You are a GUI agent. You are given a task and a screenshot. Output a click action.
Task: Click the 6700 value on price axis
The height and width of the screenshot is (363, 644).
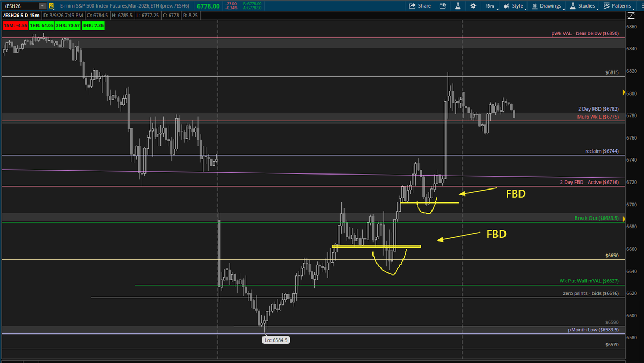(632, 204)
